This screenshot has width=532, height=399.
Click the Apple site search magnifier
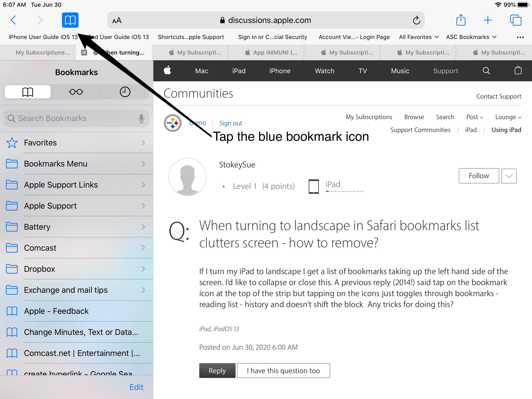[x=486, y=71]
